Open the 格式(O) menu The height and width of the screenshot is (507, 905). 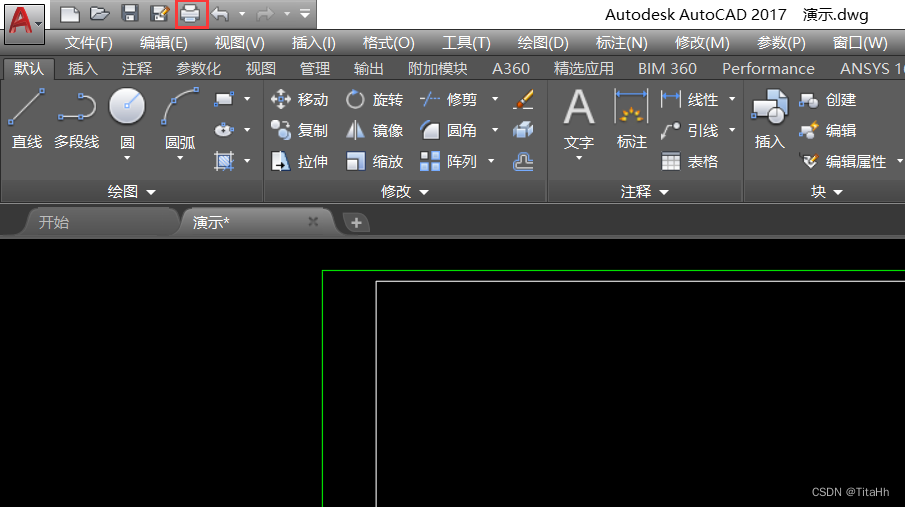(388, 43)
